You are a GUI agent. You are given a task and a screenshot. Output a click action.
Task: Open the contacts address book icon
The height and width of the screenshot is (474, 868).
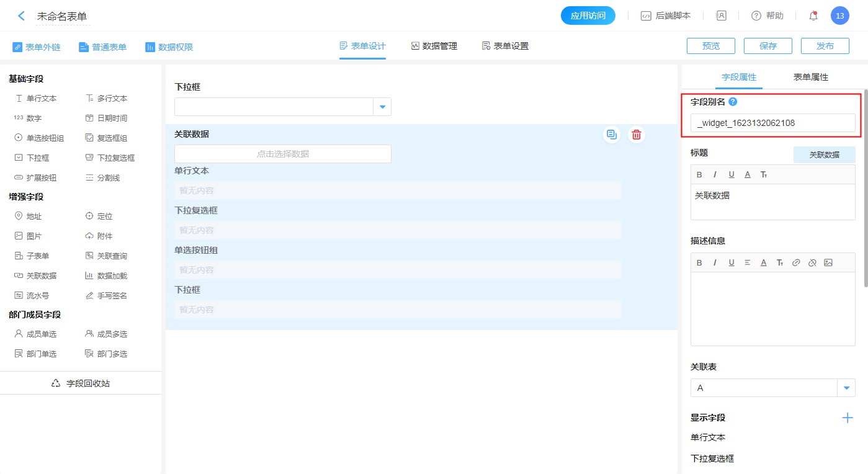point(721,16)
